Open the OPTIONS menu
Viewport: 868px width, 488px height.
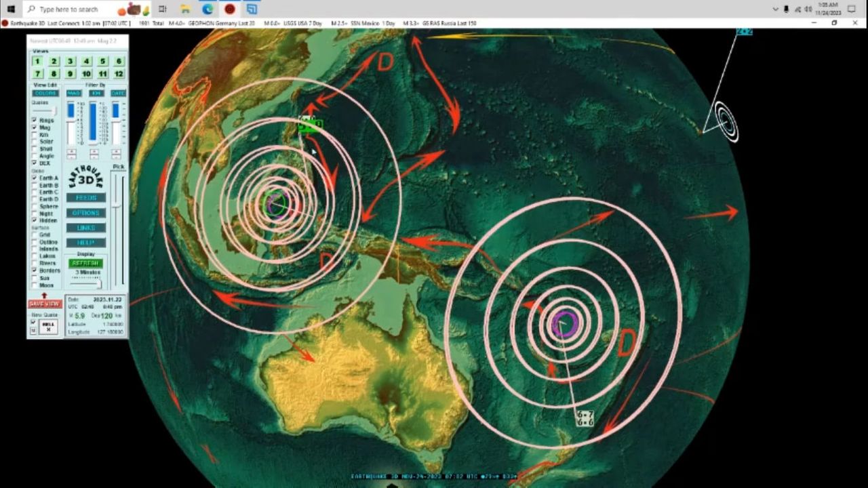(x=85, y=213)
